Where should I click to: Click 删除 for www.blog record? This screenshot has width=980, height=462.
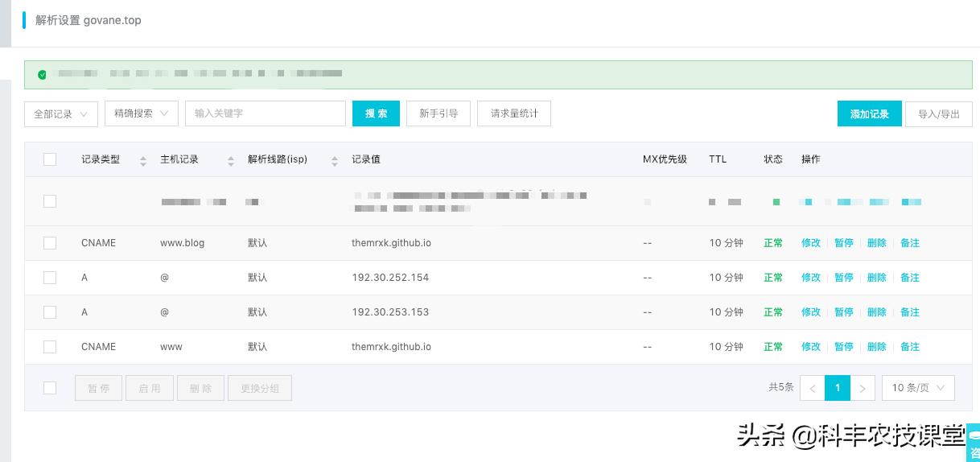pos(877,243)
